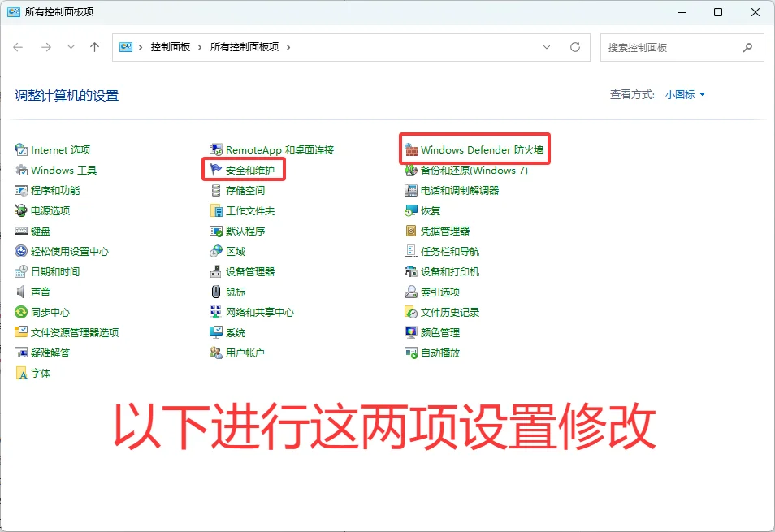Expand the address bar history dropdown
Screen dimensions: 775x532
click(x=547, y=47)
